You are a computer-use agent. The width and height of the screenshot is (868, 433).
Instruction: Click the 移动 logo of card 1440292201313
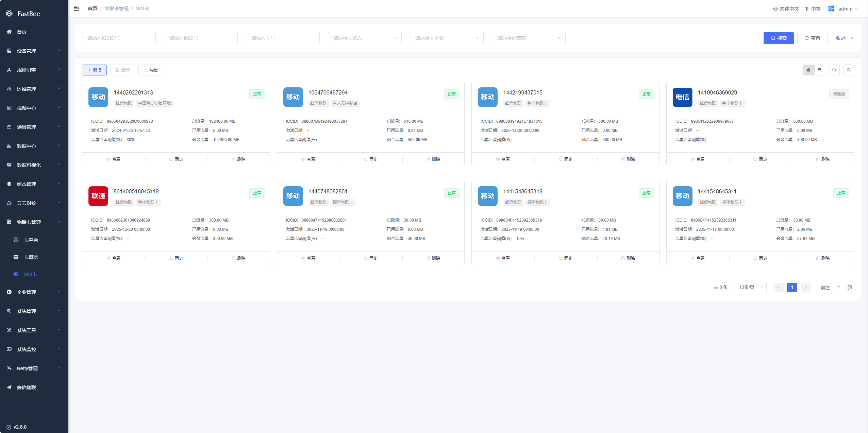[98, 97]
